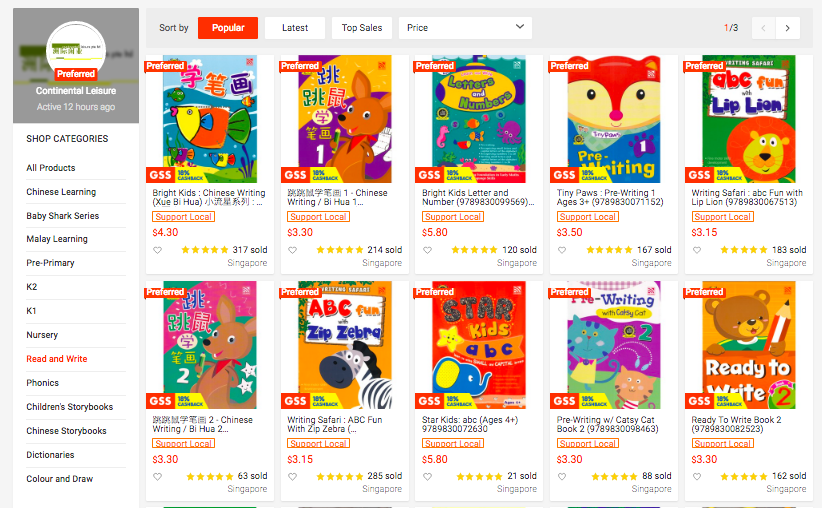Select the Chinese Storybooks category

tap(66, 430)
